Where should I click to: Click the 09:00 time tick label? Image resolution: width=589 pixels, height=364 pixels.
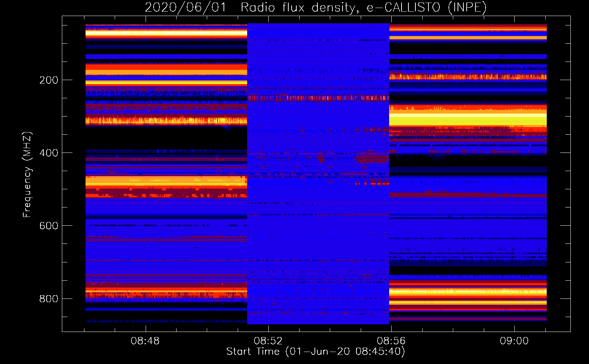[x=514, y=341]
